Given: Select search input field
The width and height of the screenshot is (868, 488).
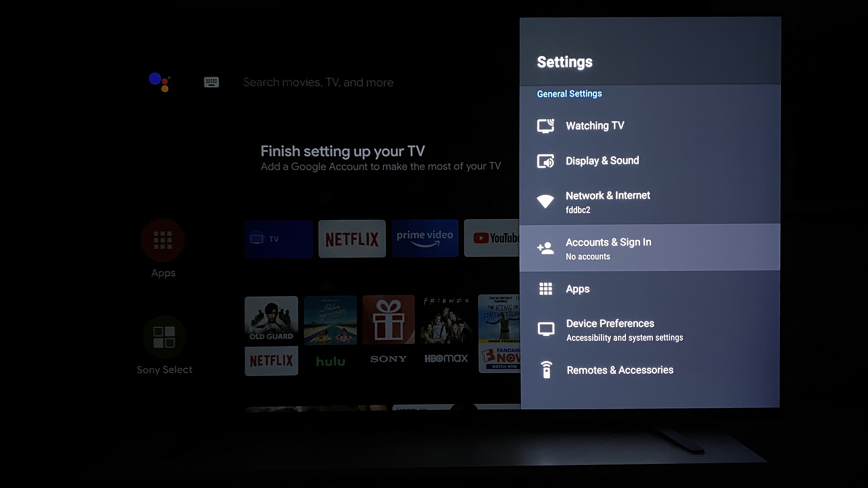Looking at the screenshot, I should [x=318, y=82].
